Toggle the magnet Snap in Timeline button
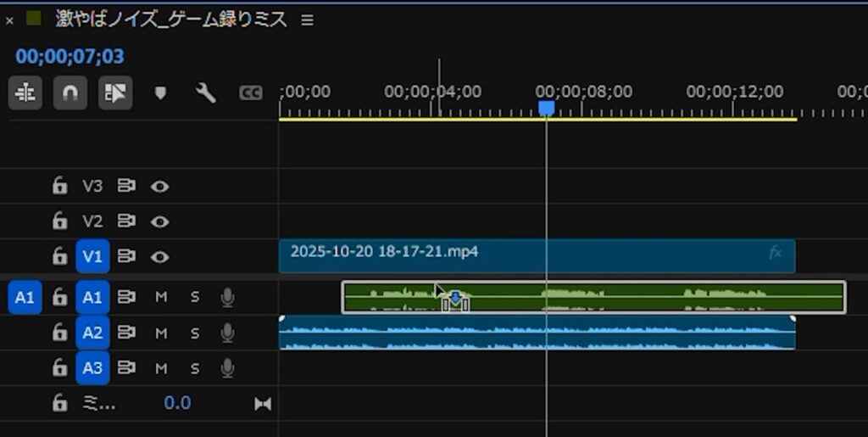 point(70,92)
